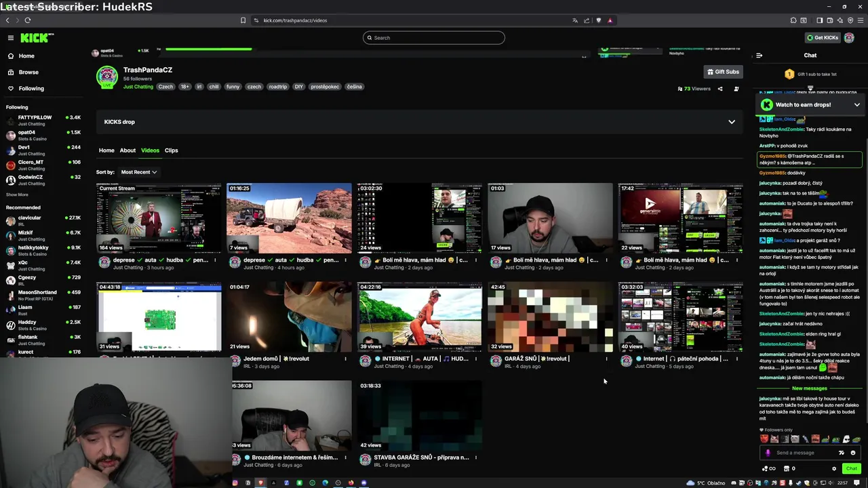Open the browser main menu icon
This screenshot has height=488, width=868.
(861, 20)
